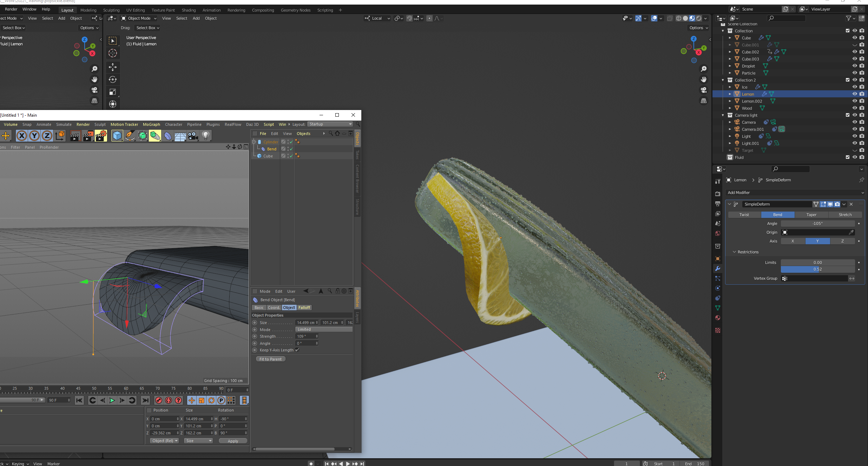This screenshot has width=868, height=466.
Task: Toggle SimpleDeform show in viewport button
Action: tap(830, 204)
